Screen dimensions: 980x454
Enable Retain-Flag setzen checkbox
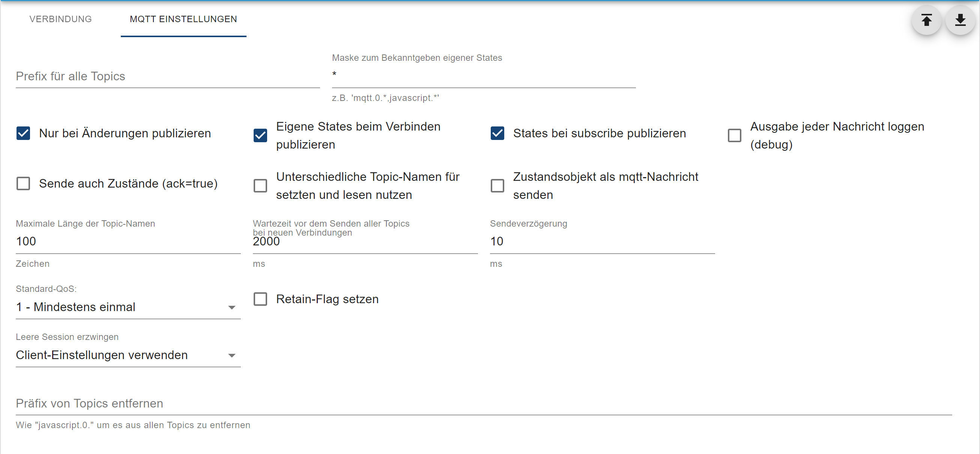260,299
